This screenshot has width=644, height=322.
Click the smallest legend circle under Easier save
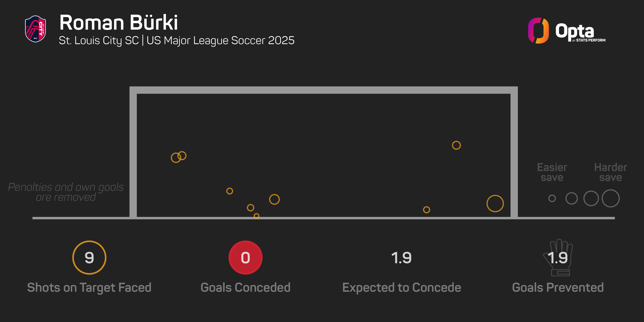(x=552, y=199)
